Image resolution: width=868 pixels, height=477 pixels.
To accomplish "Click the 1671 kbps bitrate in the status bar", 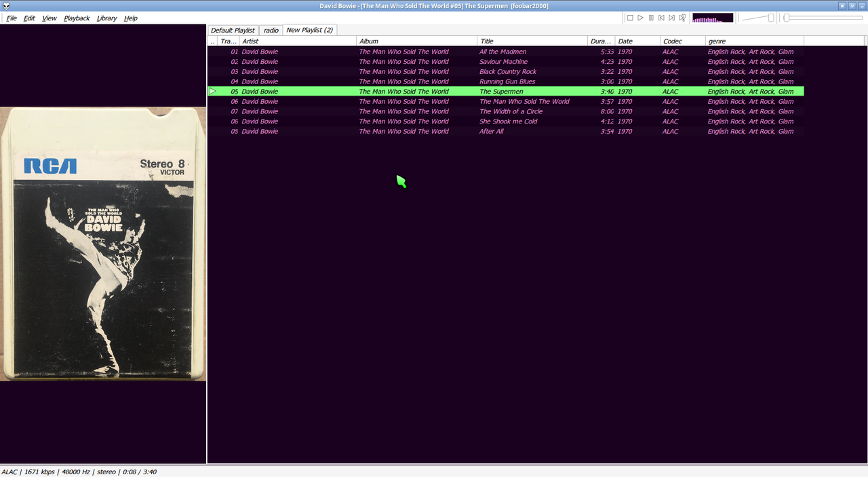I will tap(38, 472).
